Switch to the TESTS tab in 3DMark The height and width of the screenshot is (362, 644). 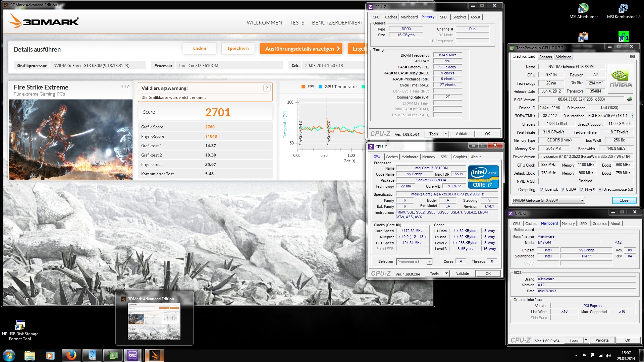click(297, 23)
